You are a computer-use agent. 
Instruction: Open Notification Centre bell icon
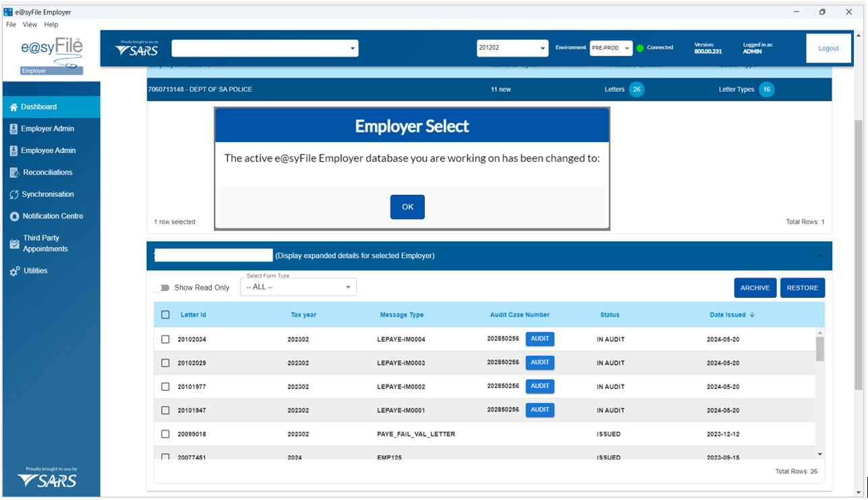click(14, 216)
